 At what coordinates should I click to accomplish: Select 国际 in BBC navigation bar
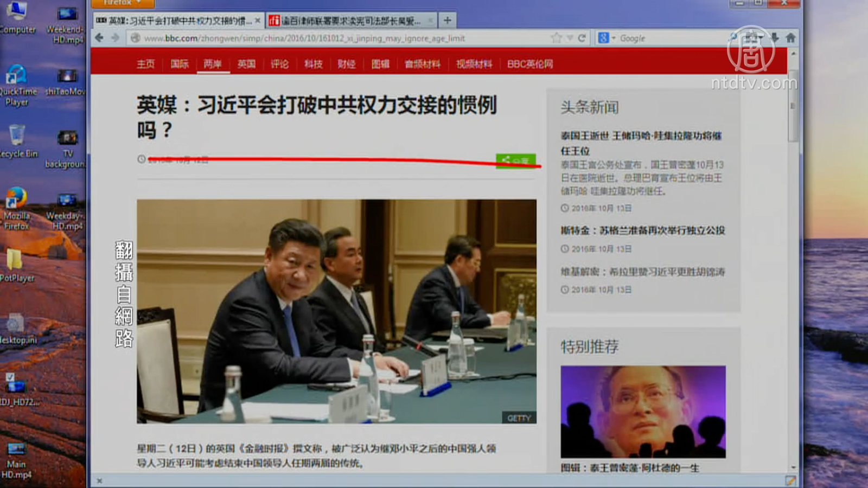pos(180,64)
